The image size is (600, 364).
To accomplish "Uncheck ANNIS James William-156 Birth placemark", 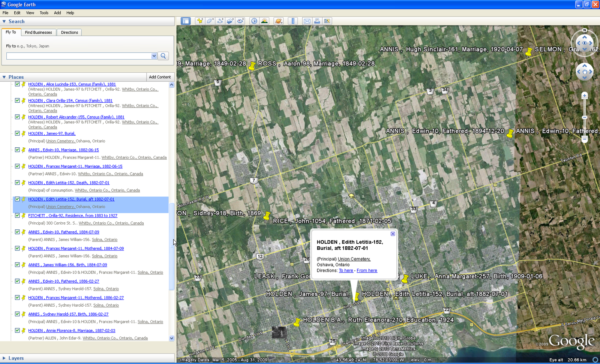I will point(17,265).
